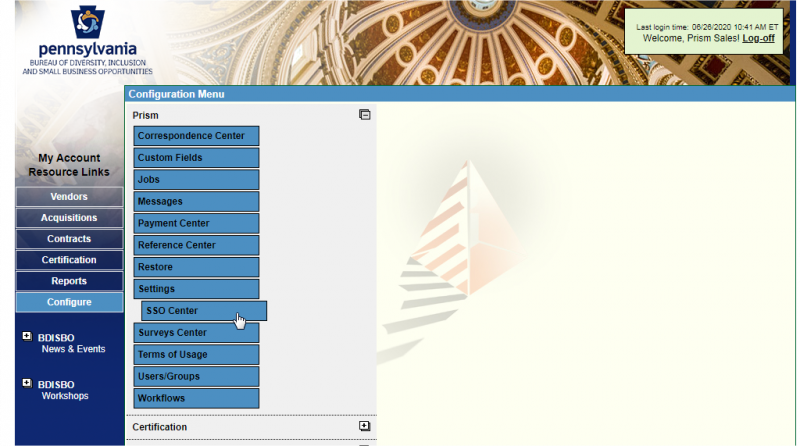Image resolution: width=800 pixels, height=446 pixels.
Task: Select Reports from sidebar navigation
Action: point(69,281)
